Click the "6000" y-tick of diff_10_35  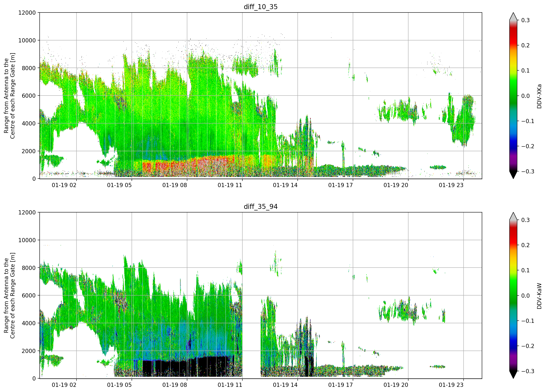[29, 96]
